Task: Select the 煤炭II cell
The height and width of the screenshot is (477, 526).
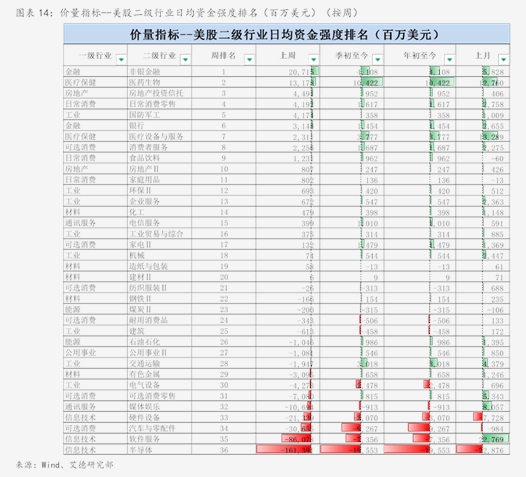Action: (x=160, y=309)
